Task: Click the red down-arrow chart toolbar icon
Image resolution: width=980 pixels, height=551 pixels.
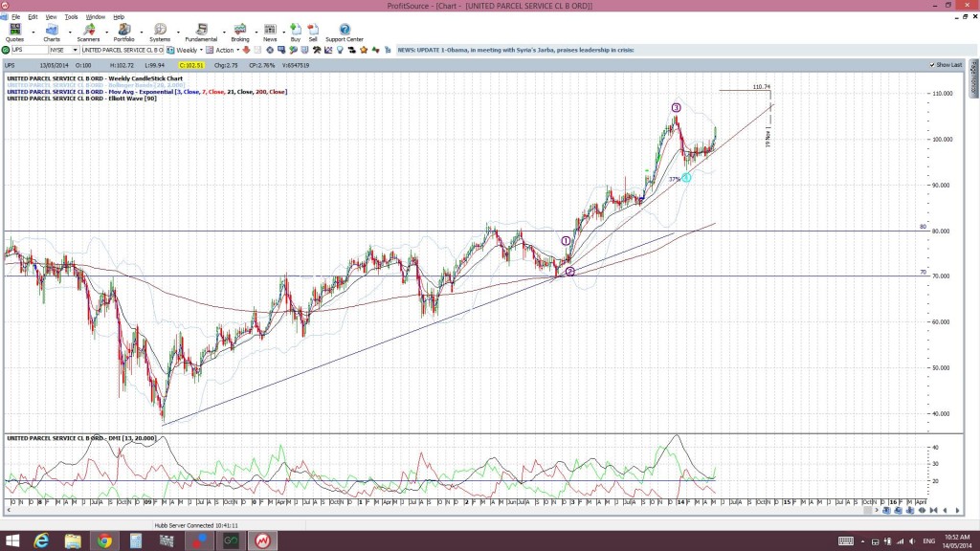Action: point(246,50)
